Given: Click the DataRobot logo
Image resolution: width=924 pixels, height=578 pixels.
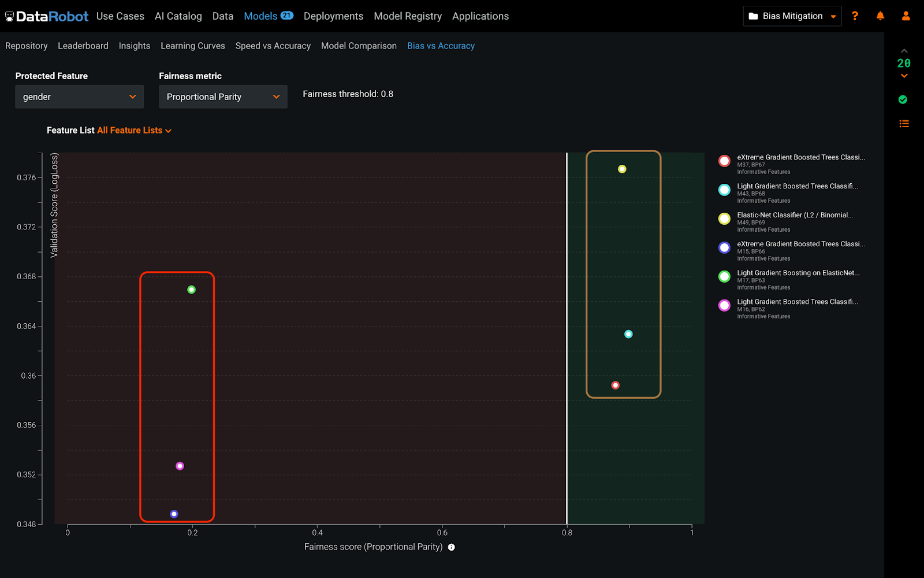Looking at the screenshot, I should pyautogui.click(x=47, y=16).
